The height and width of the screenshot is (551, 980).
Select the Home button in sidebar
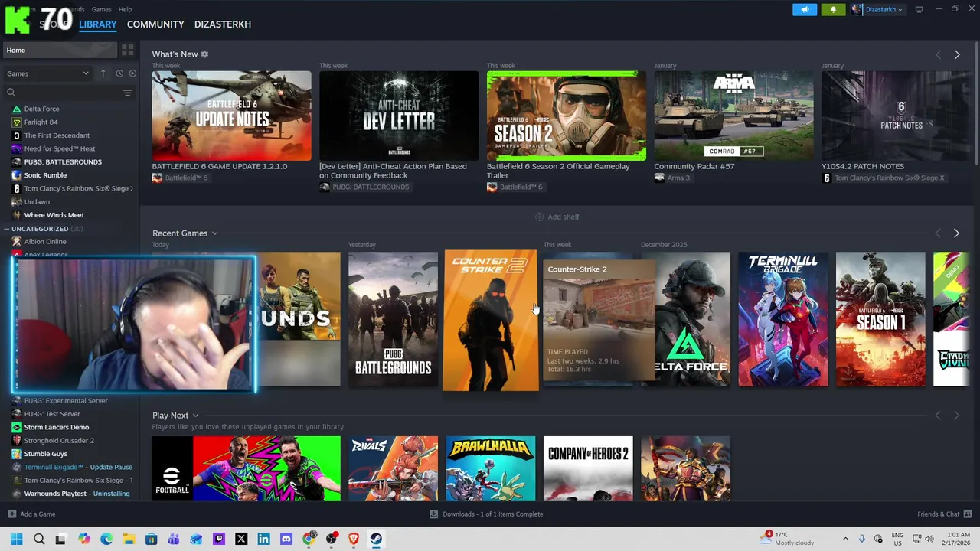(59, 51)
